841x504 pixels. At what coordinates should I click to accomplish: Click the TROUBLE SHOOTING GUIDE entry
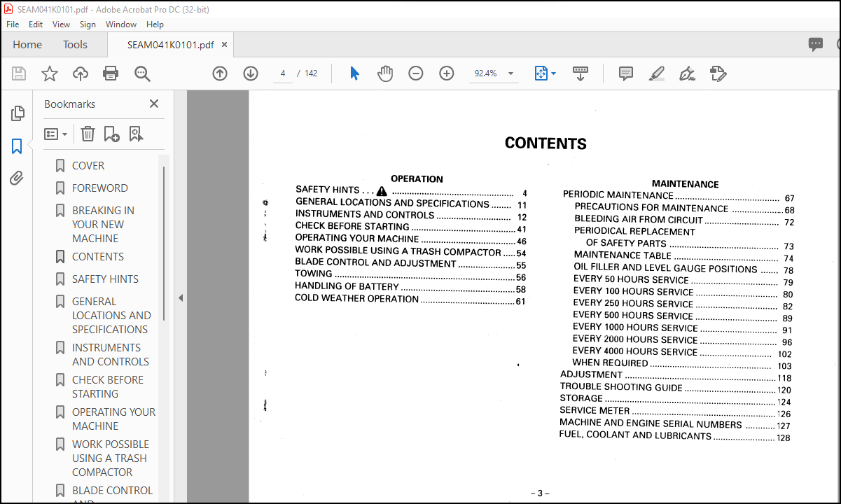pos(676,388)
